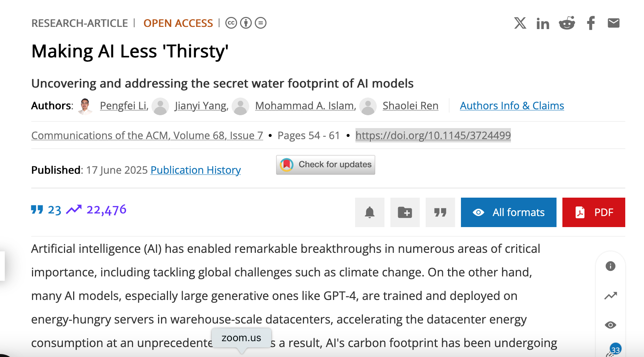Open Authors Info & Claims link

click(x=512, y=106)
